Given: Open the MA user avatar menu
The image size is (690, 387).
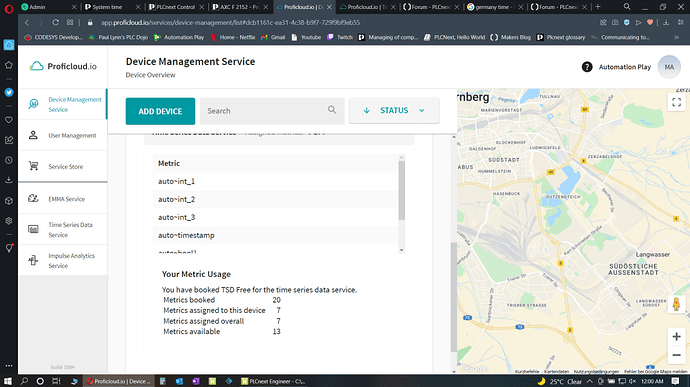Looking at the screenshot, I should coord(669,67).
